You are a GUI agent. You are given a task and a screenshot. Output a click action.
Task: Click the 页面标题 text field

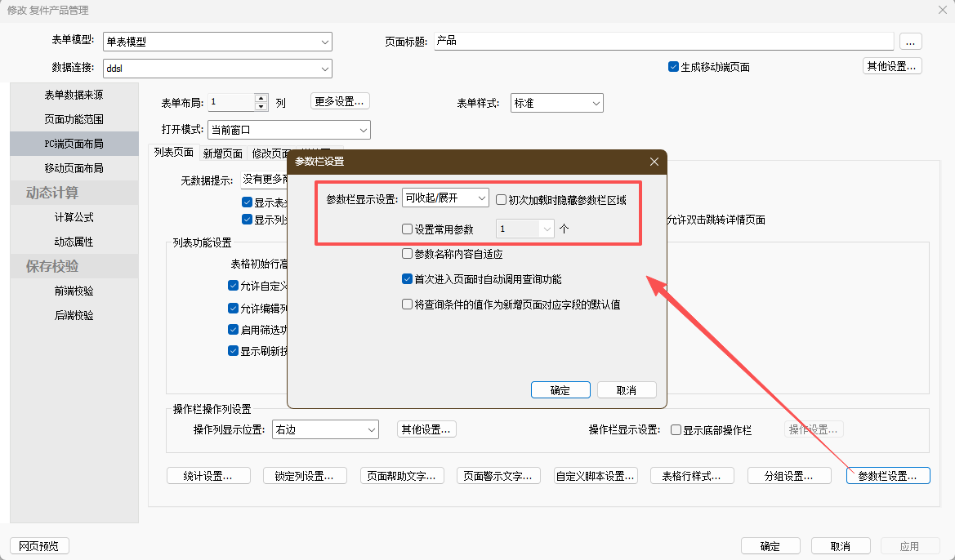[x=663, y=41]
